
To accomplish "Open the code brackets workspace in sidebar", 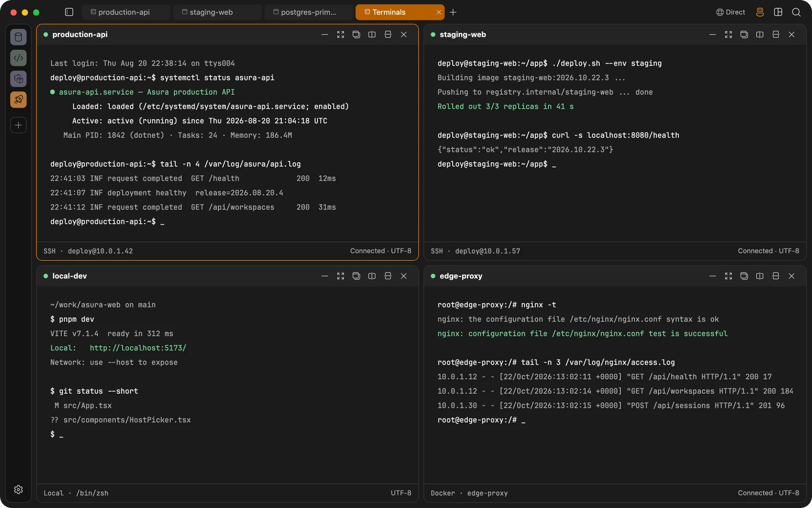I will pos(18,58).
